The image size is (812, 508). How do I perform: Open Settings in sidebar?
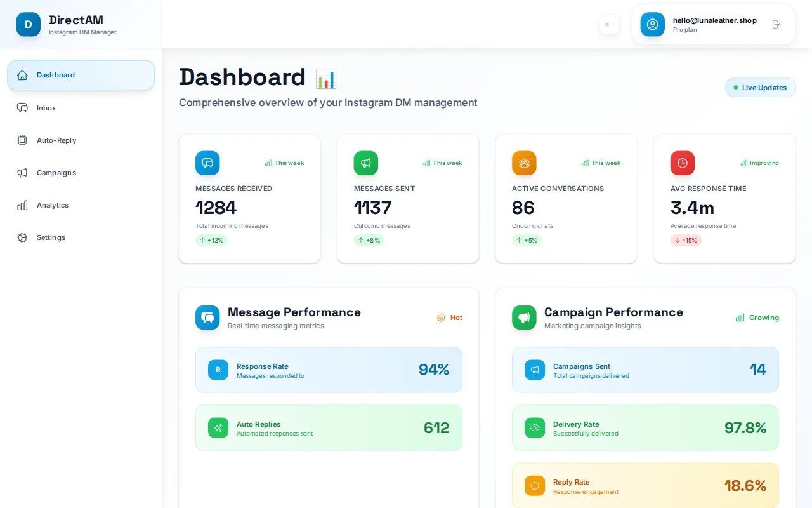[x=81, y=237]
